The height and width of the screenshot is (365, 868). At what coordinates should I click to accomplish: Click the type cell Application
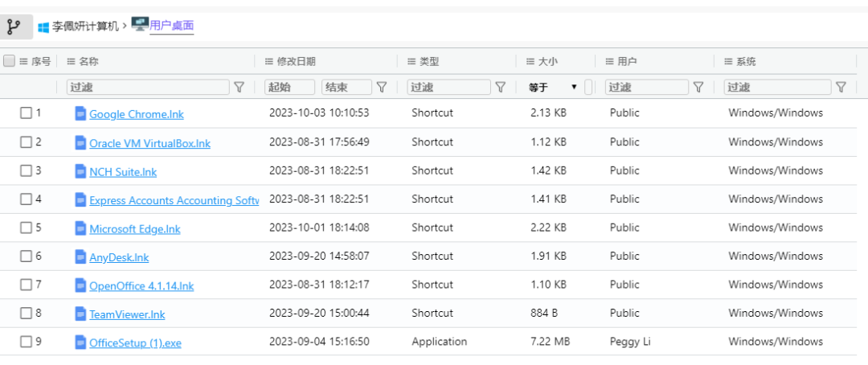click(439, 341)
